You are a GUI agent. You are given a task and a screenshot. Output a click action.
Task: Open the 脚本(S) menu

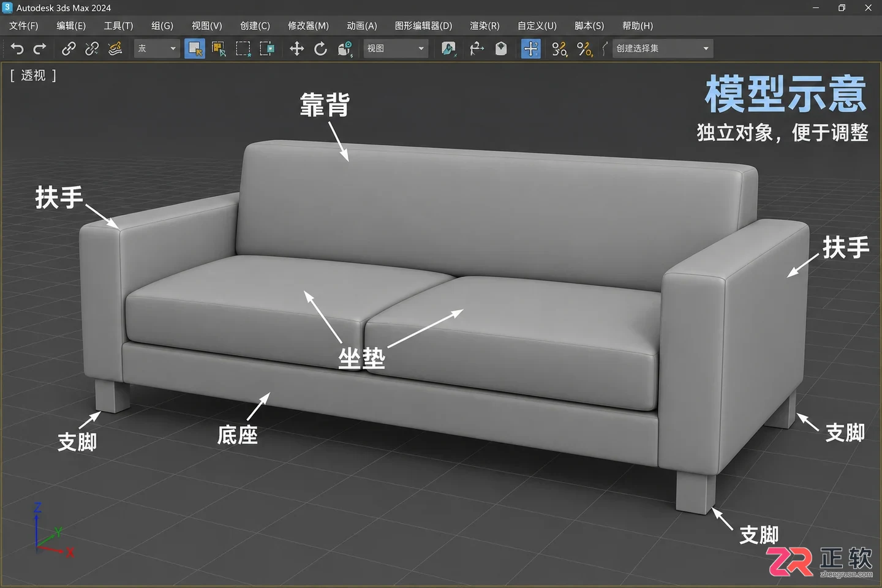click(x=589, y=26)
